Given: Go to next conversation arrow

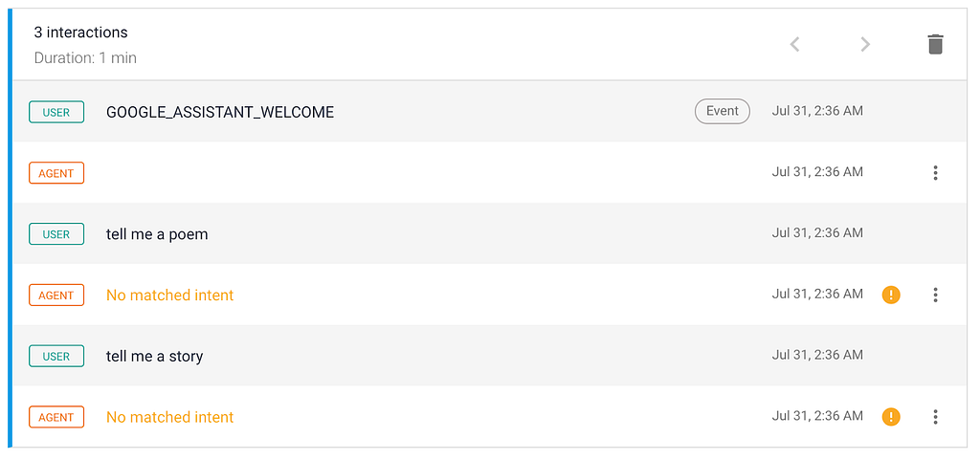Looking at the screenshot, I should [865, 44].
